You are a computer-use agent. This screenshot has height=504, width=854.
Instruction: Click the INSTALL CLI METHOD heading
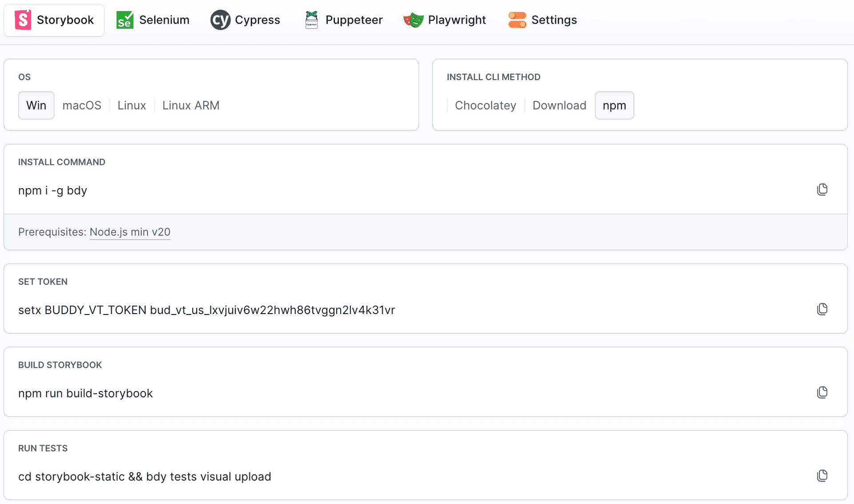pos(493,77)
